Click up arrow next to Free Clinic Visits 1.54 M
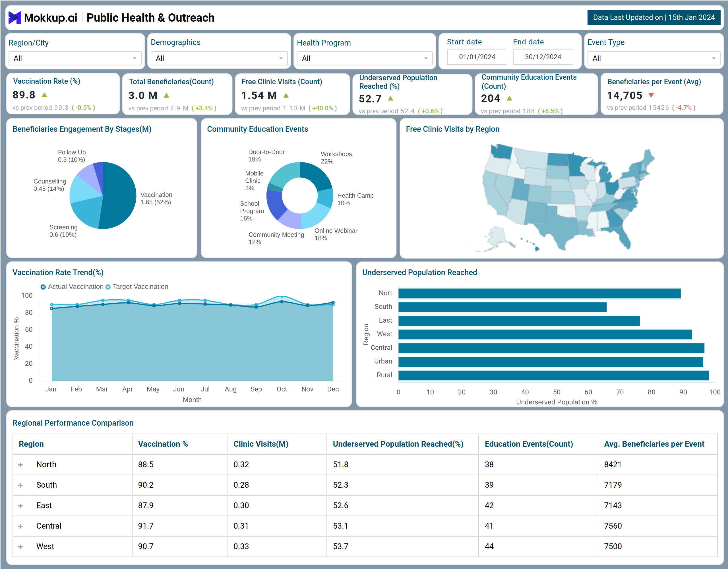Image resolution: width=728 pixels, height=569 pixels. point(286,96)
